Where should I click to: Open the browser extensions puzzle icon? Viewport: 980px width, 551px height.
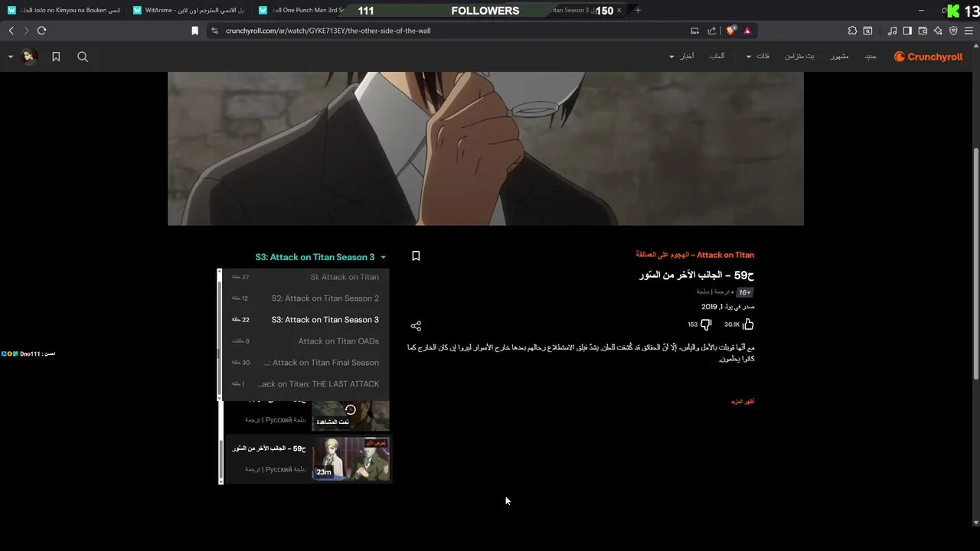pyautogui.click(x=852, y=31)
